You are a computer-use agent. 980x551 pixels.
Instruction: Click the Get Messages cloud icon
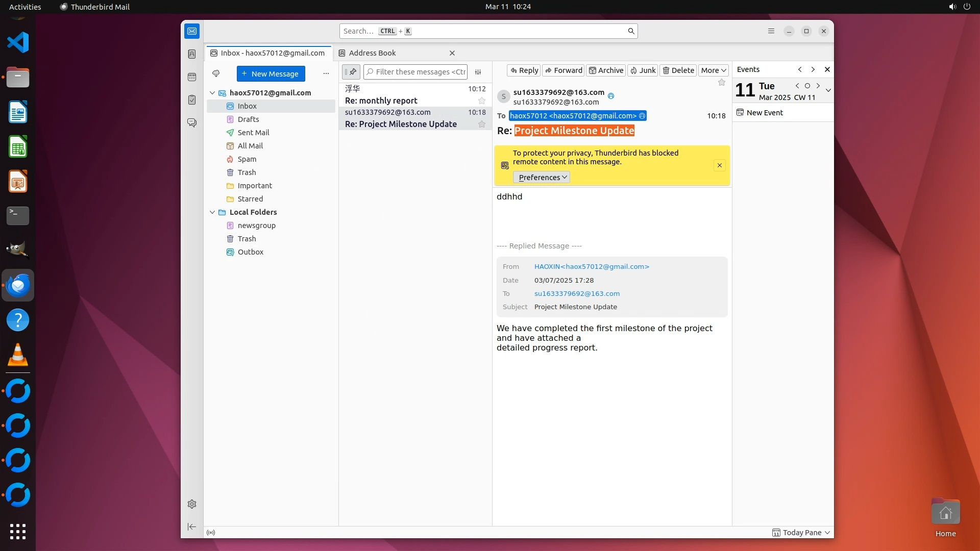216,73
